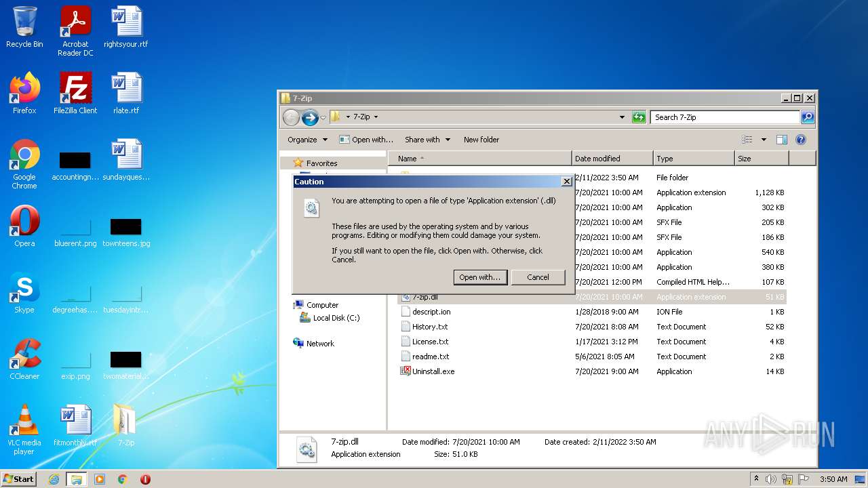
Task: Sort by Date modified column header
Action: pyautogui.click(x=612, y=159)
